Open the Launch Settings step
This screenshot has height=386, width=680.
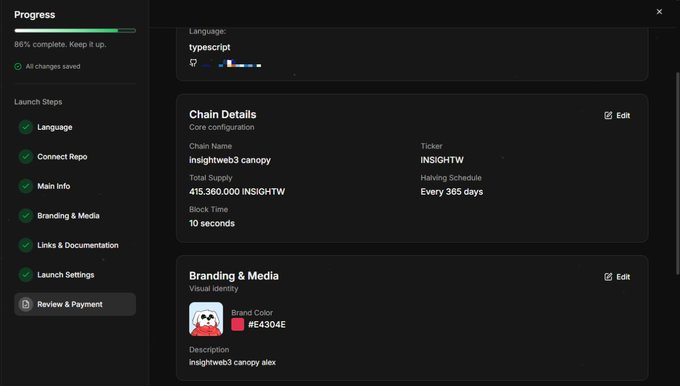[75, 275]
